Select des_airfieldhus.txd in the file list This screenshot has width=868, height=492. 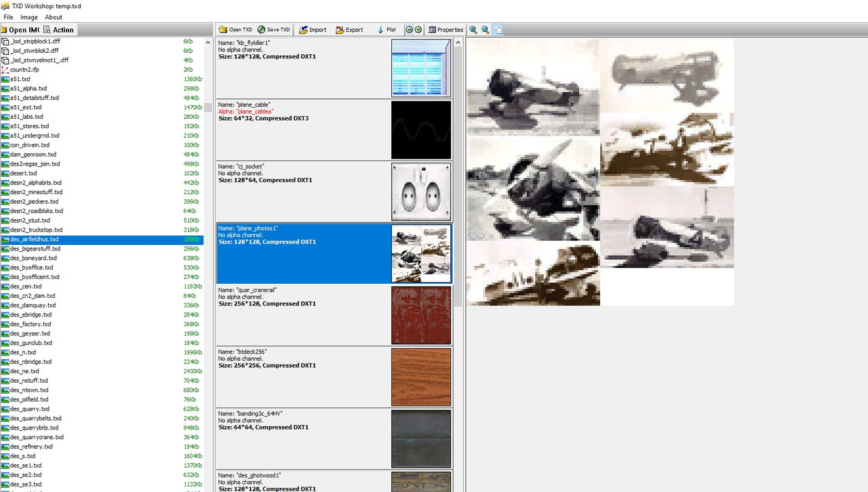102,240
